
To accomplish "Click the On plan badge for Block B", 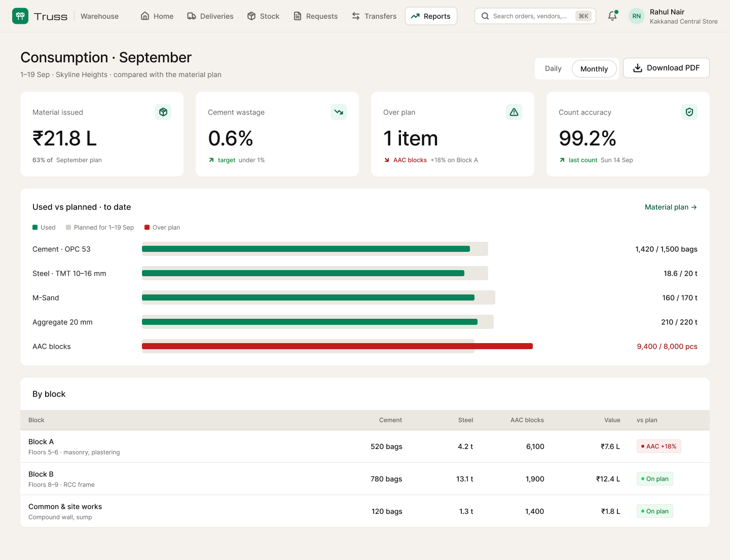I will (x=654, y=479).
